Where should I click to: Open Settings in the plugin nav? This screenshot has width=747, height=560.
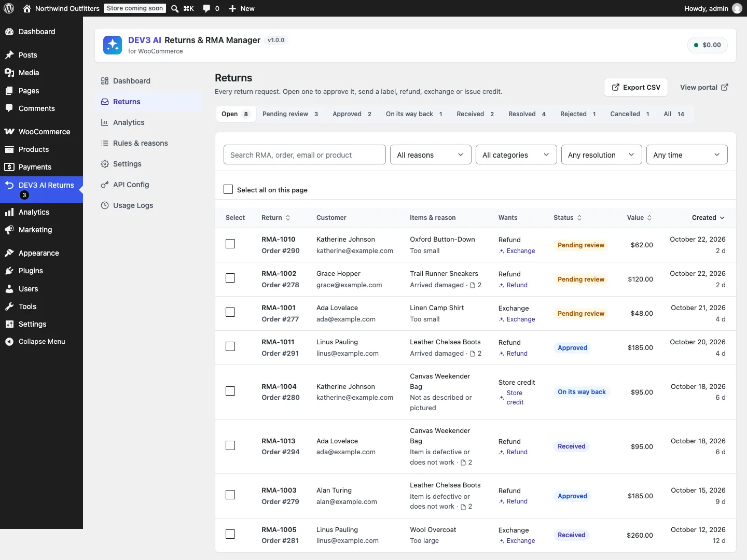click(148, 164)
